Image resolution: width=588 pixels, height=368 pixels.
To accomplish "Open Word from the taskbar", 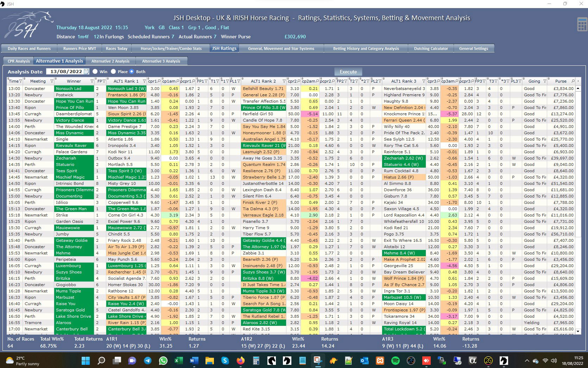I will tap(194, 360).
